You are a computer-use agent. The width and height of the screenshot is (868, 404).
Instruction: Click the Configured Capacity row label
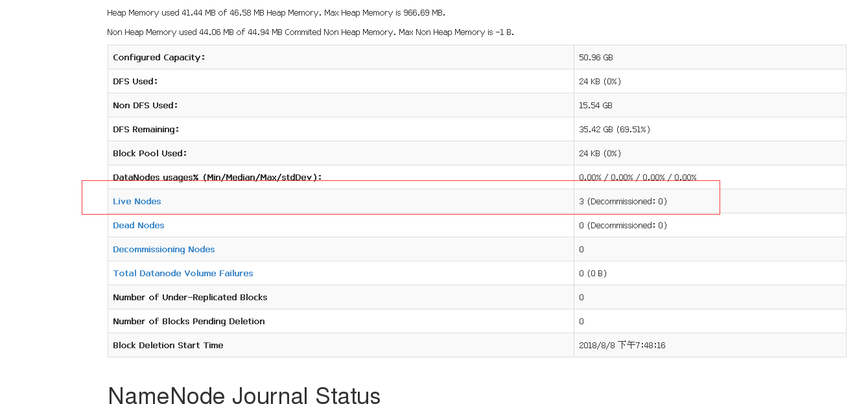point(159,58)
